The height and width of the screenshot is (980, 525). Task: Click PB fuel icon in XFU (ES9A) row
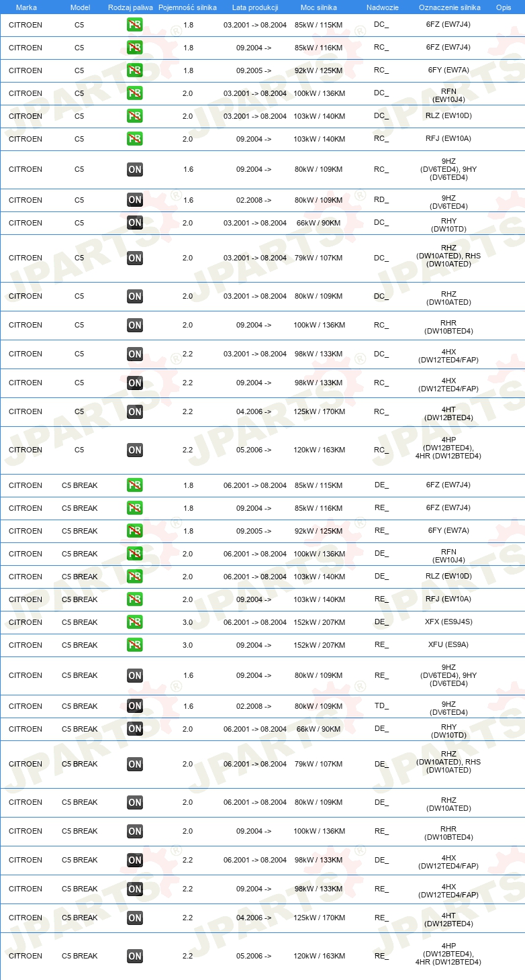click(135, 645)
